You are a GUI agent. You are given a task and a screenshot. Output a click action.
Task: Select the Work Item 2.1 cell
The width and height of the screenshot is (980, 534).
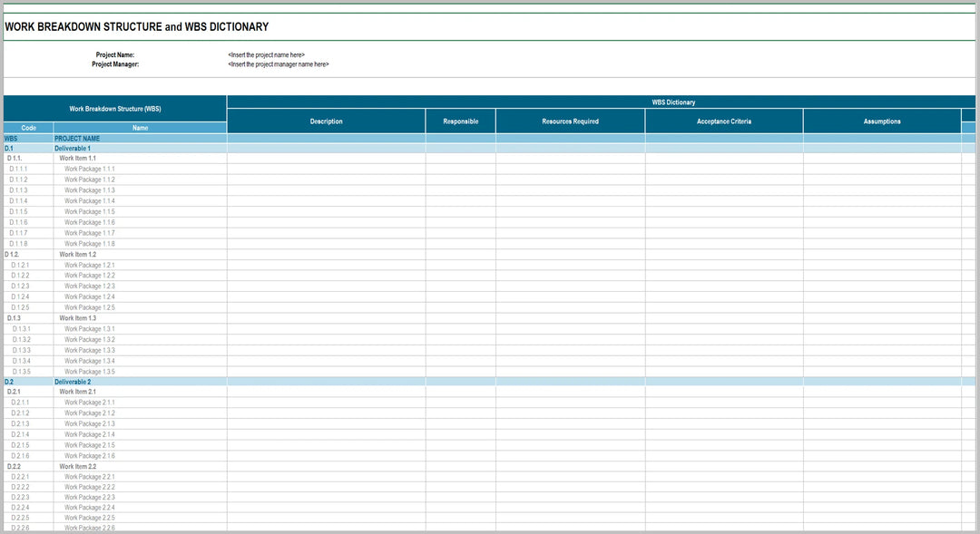point(77,392)
